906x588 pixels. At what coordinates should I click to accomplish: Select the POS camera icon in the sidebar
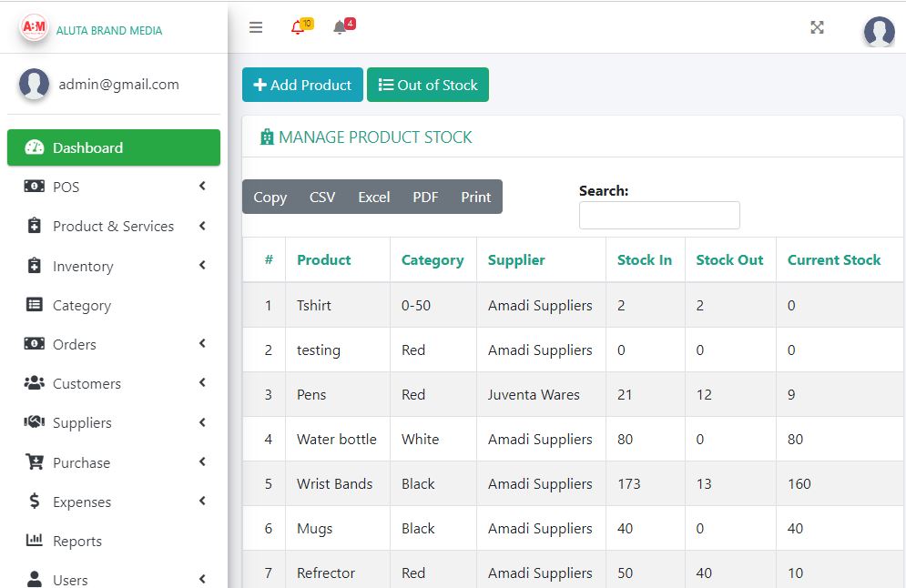point(35,187)
